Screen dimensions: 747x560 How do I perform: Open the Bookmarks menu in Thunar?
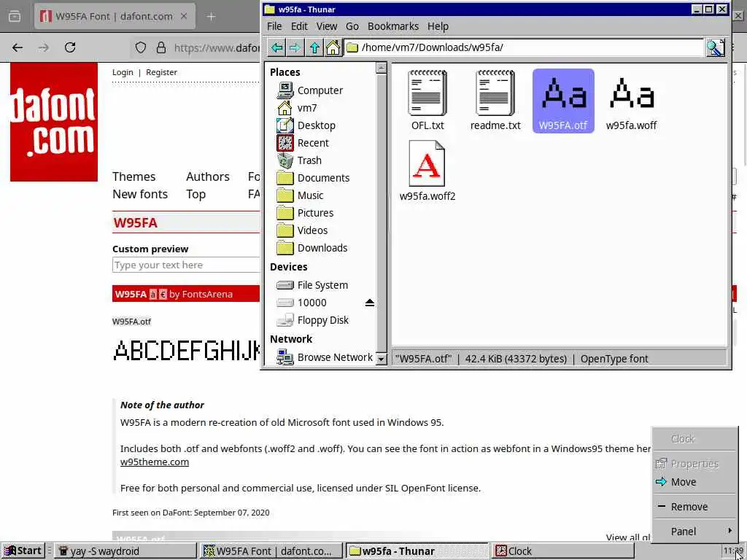tap(393, 26)
